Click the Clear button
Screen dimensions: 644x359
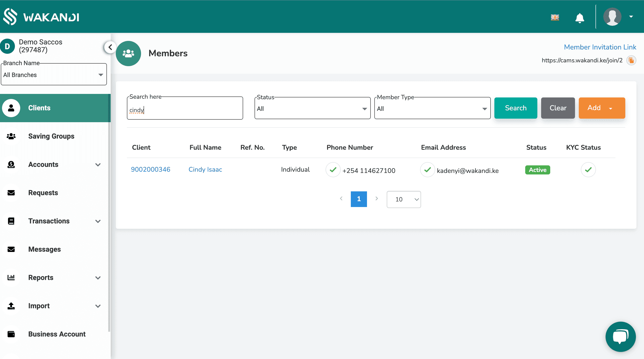coord(558,108)
